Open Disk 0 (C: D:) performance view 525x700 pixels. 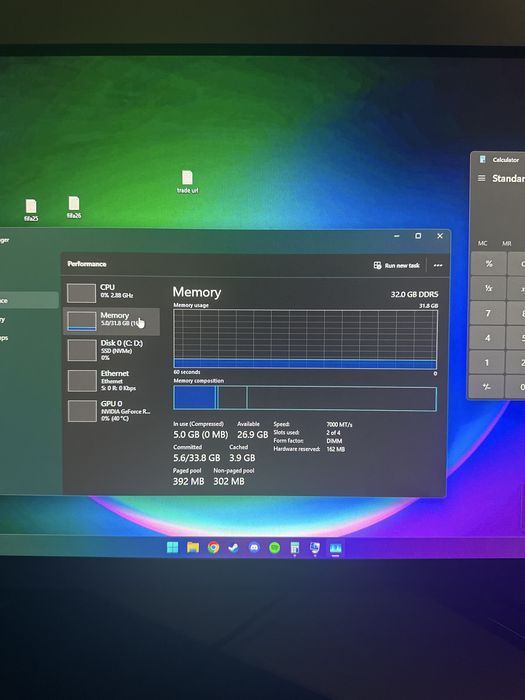[111, 350]
